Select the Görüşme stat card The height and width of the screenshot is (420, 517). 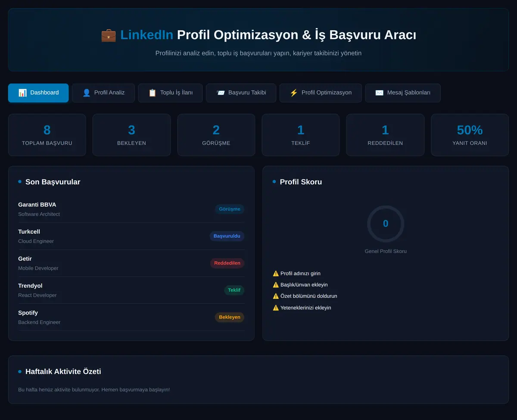(x=216, y=135)
